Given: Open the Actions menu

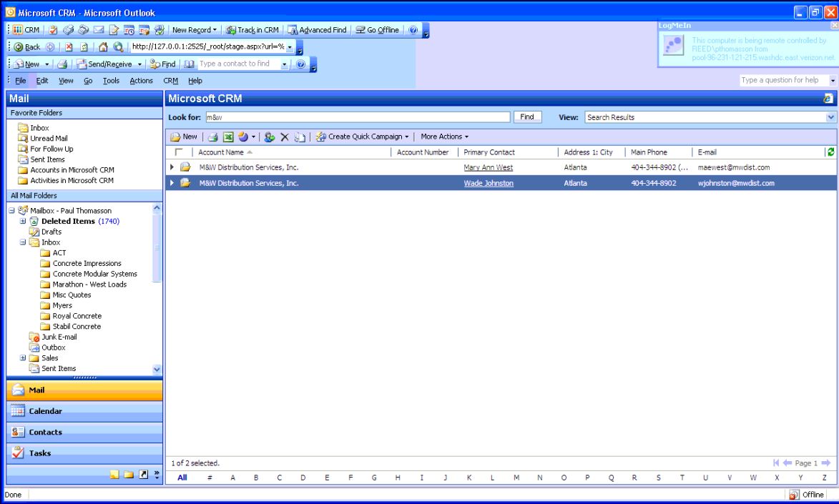Looking at the screenshot, I should [x=141, y=81].
